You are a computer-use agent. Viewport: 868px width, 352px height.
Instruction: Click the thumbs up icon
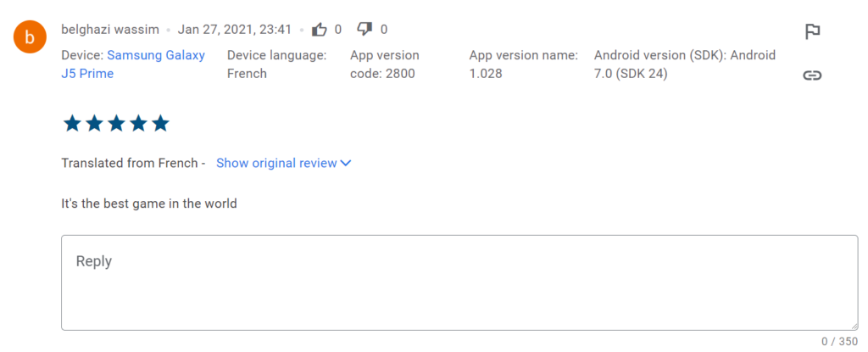tap(320, 30)
